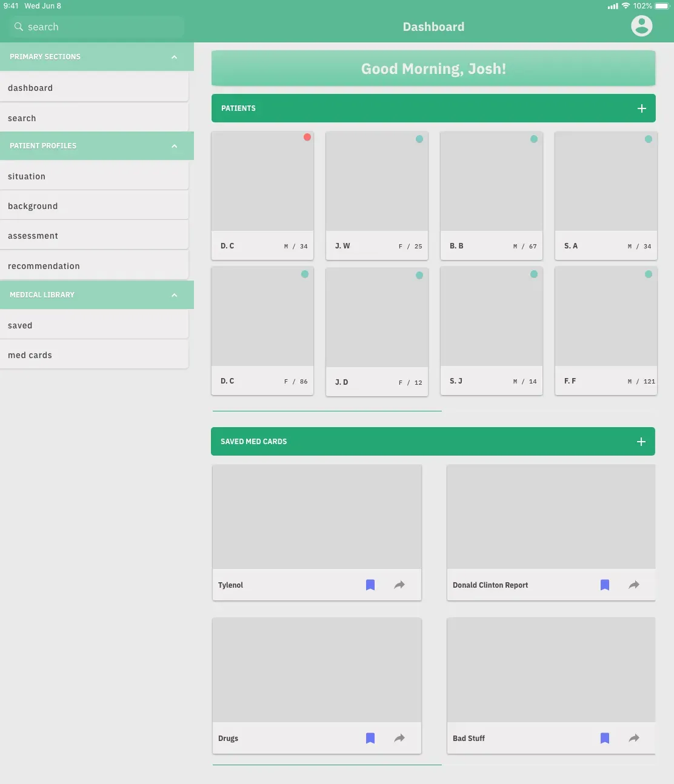Add a new patient with plus icon
674x784 pixels.
642,108
